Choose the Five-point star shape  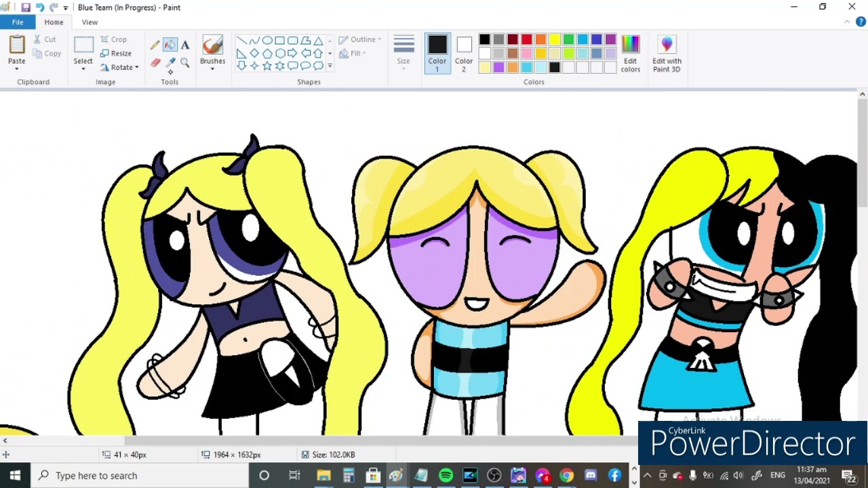click(x=267, y=66)
